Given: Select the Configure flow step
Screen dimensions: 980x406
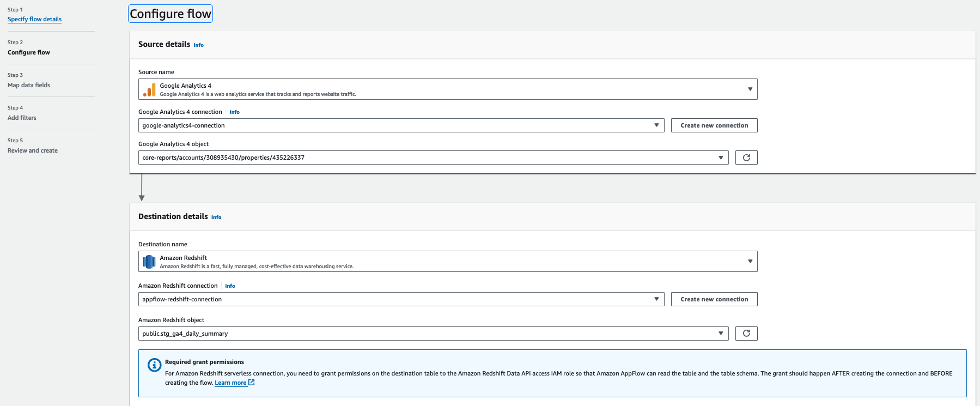Looking at the screenshot, I should (29, 52).
